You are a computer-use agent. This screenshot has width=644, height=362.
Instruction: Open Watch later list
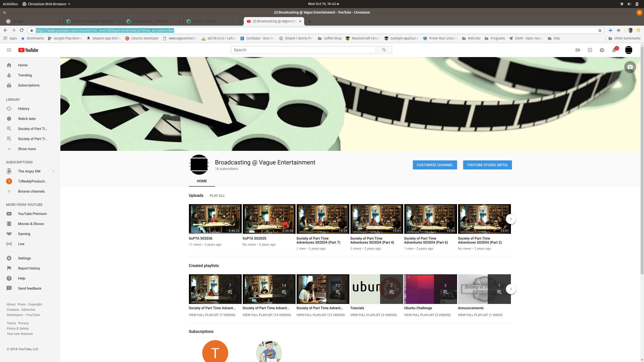pos(30,119)
